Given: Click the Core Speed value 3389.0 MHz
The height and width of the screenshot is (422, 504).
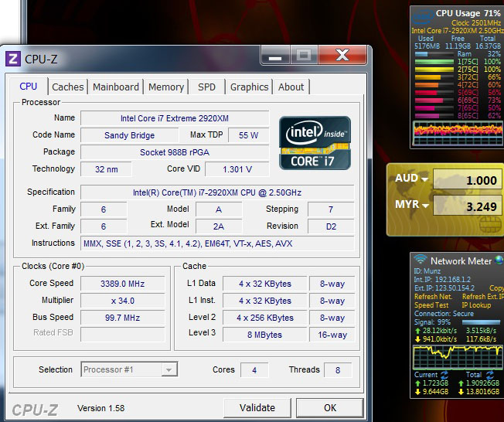Looking at the screenshot, I should click(x=122, y=284).
